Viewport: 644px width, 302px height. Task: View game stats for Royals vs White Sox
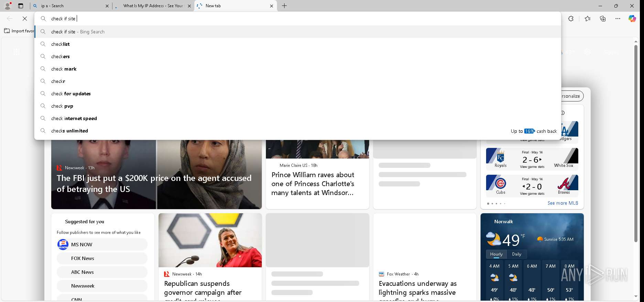[x=532, y=167]
